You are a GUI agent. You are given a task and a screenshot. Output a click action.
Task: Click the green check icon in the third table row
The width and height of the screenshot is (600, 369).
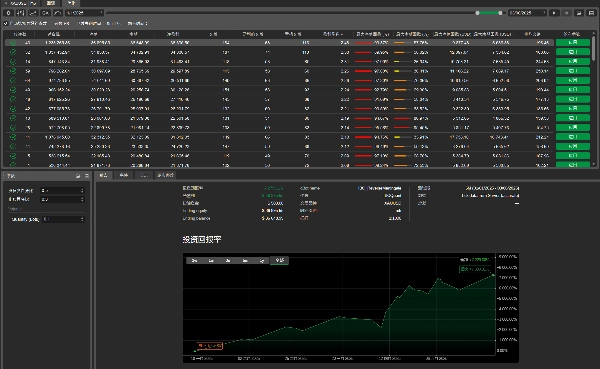(13, 62)
